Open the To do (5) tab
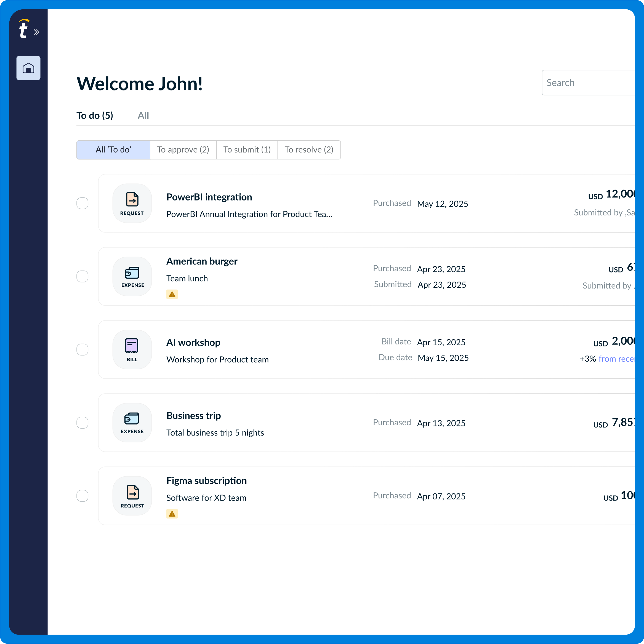 pyautogui.click(x=95, y=116)
